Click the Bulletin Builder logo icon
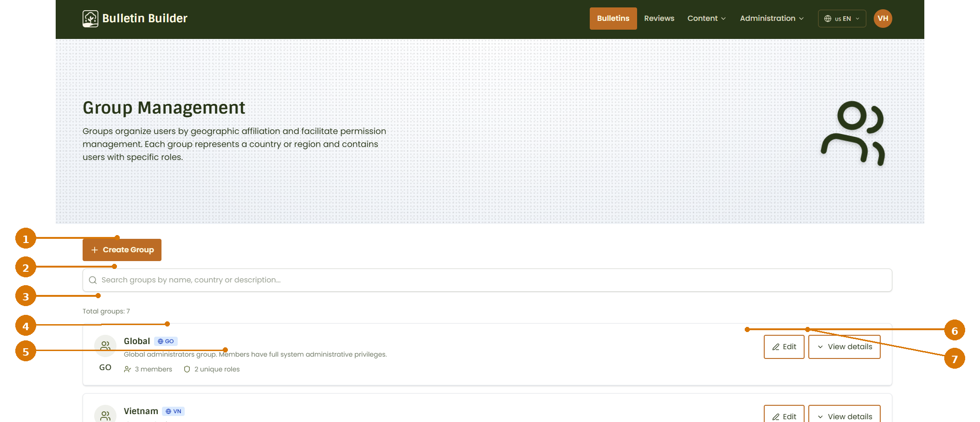Image resolution: width=980 pixels, height=422 pixels. tap(90, 19)
